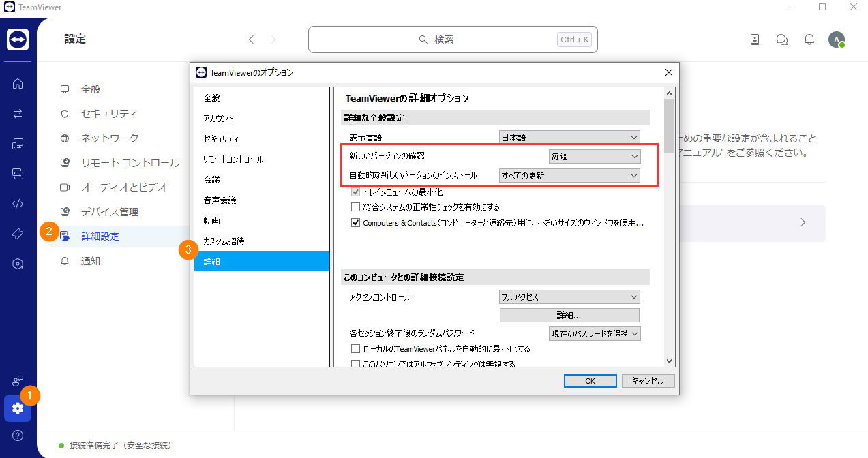Enable 総合システムの正常性チェック checkbox

(x=355, y=207)
